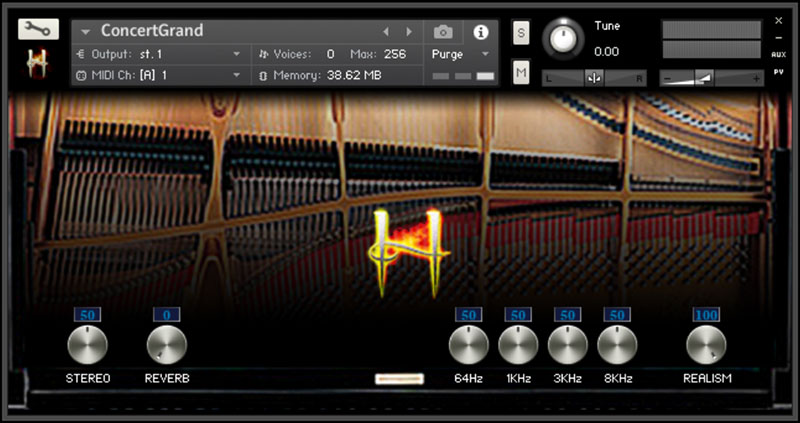Click the 64Hz EQ knob
The height and width of the screenshot is (423, 800).
coord(469,345)
